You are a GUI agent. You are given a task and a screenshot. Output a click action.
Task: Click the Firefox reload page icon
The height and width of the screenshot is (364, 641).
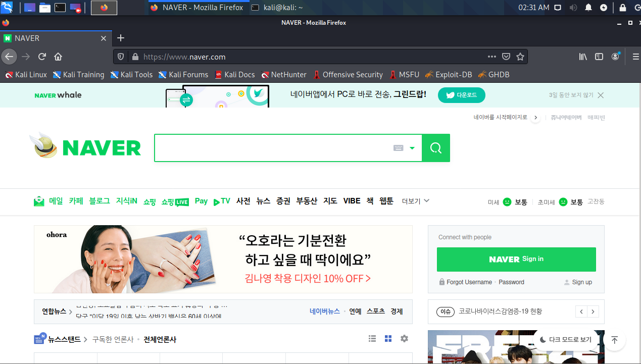click(42, 57)
